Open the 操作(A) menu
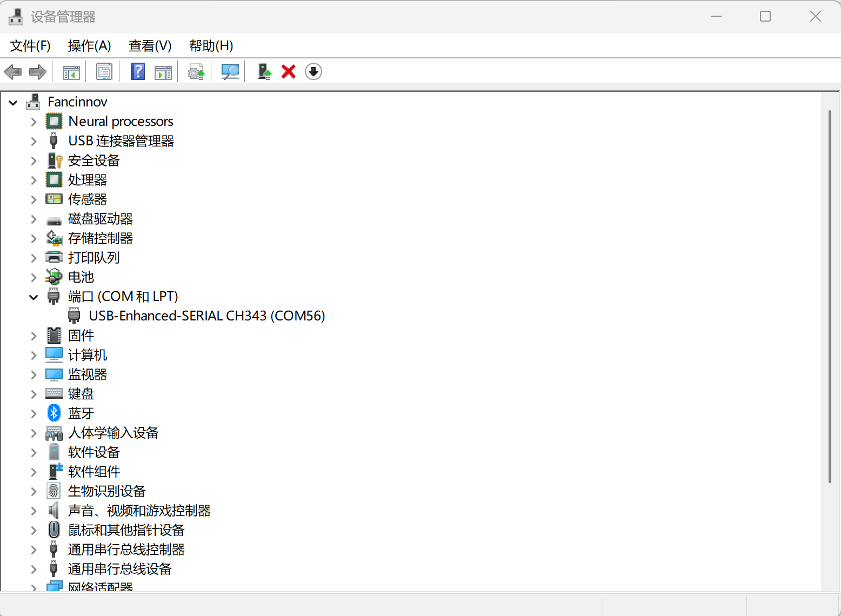 [89, 46]
